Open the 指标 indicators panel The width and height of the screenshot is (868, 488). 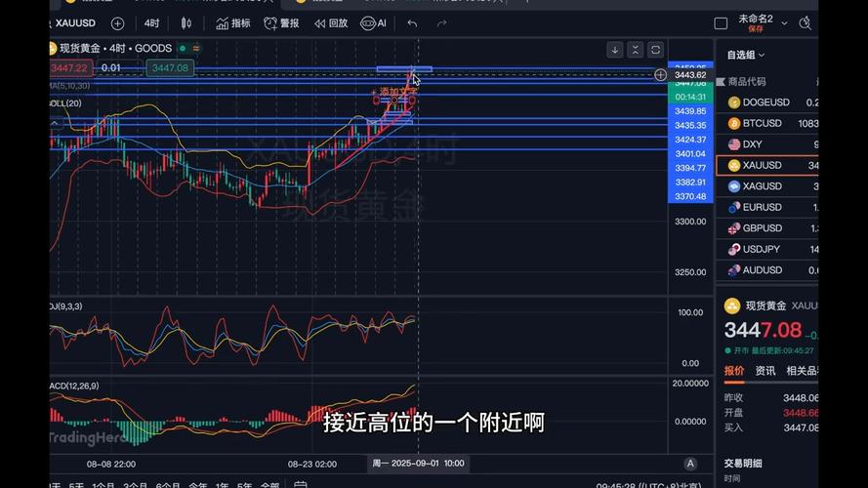coord(233,23)
